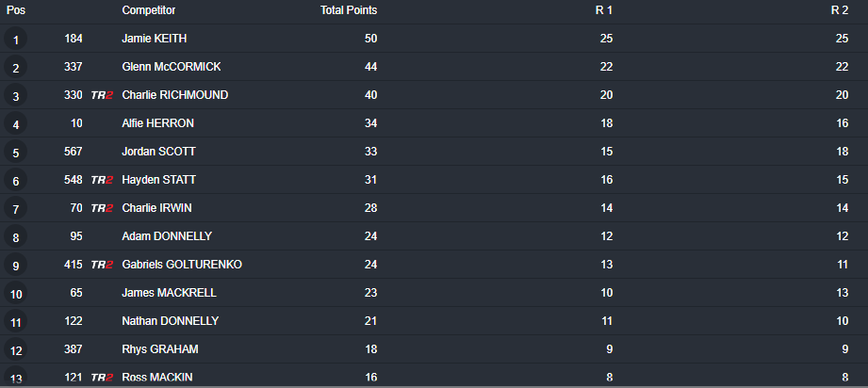Select Alfie HERRON's name
Viewport: 868px width, 388px height.
(157, 123)
